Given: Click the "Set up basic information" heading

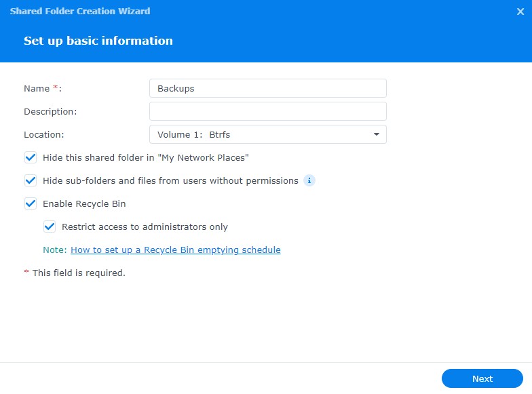Looking at the screenshot, I should click(x=98, y=41).
